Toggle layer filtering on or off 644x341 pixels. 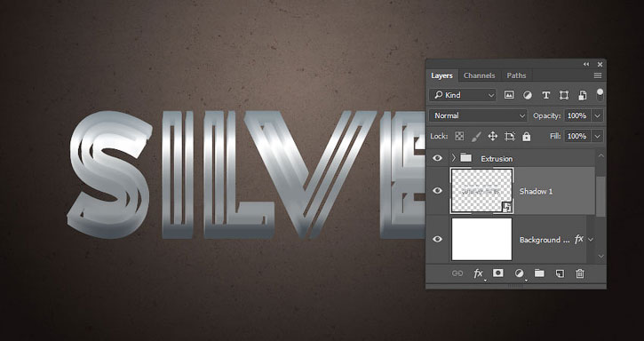point(600,94)
